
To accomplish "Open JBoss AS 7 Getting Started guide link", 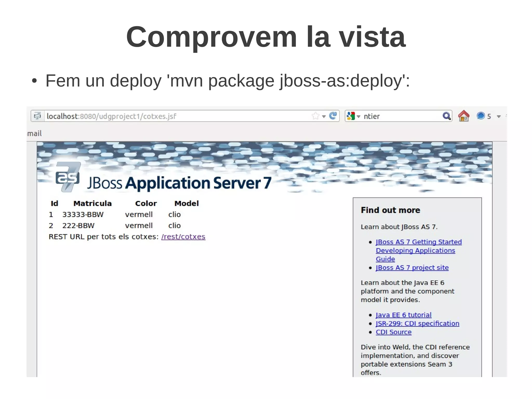I will [x=419, y=250].
